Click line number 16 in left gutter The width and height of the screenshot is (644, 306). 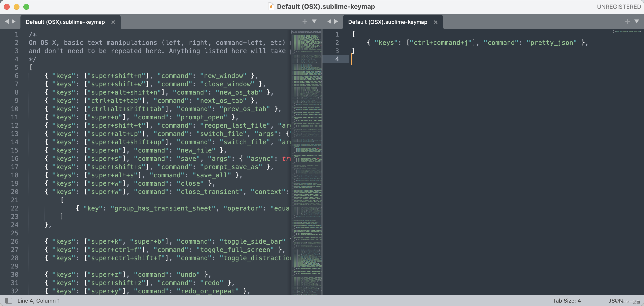point(15,159)
